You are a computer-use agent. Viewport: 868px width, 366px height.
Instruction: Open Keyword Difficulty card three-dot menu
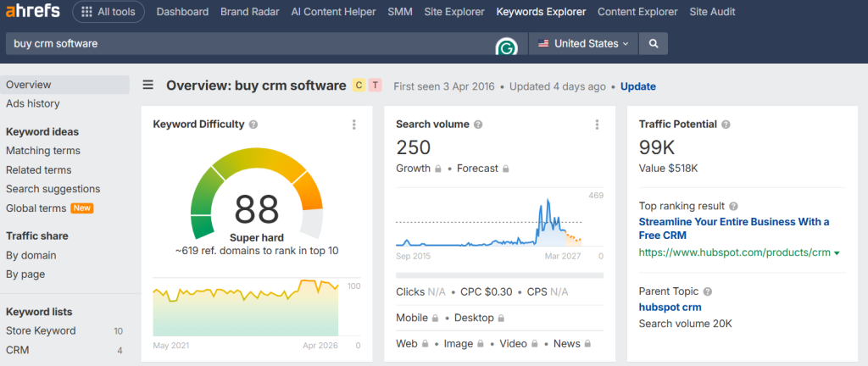[x=354, y=125]
